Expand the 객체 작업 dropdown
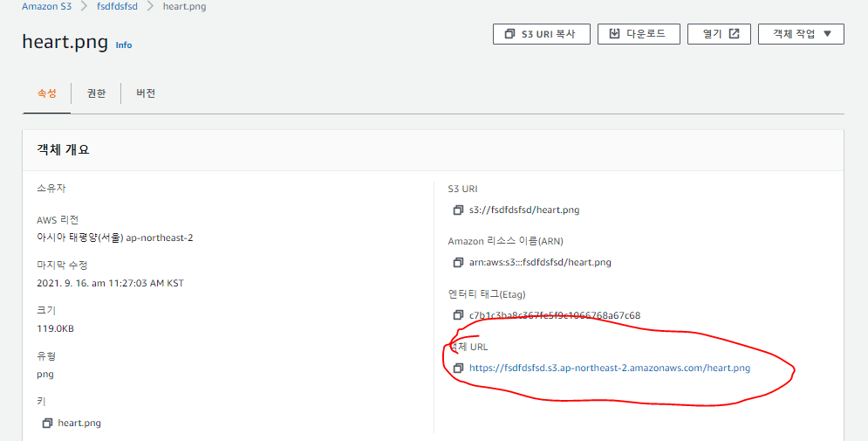The image size is (868, 441). 801,34
